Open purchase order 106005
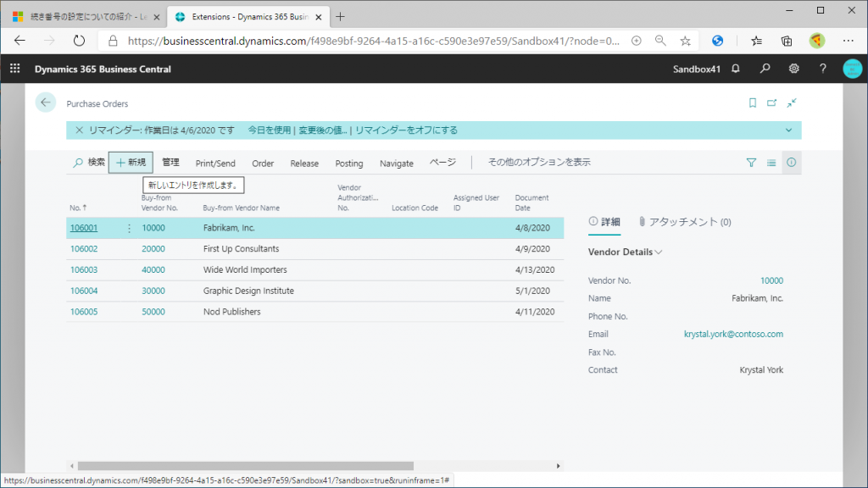Screen dimensions: 868x488 (x=84, y=312)
